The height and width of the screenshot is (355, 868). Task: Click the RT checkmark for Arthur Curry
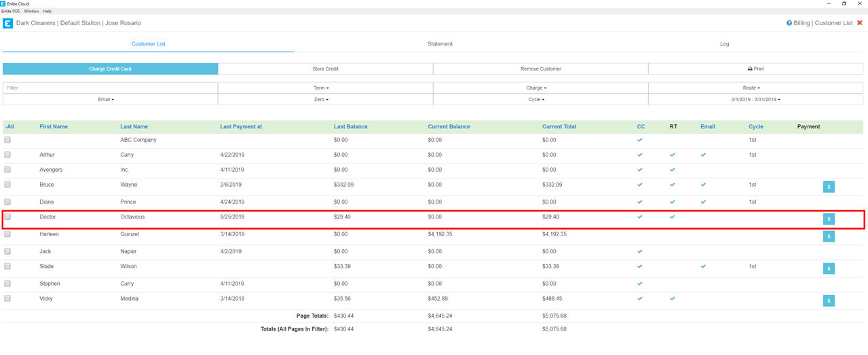pos(673,155)
